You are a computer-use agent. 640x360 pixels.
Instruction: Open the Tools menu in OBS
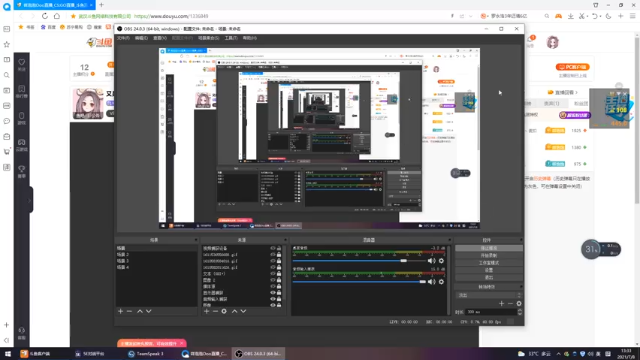tap(231, 38)
